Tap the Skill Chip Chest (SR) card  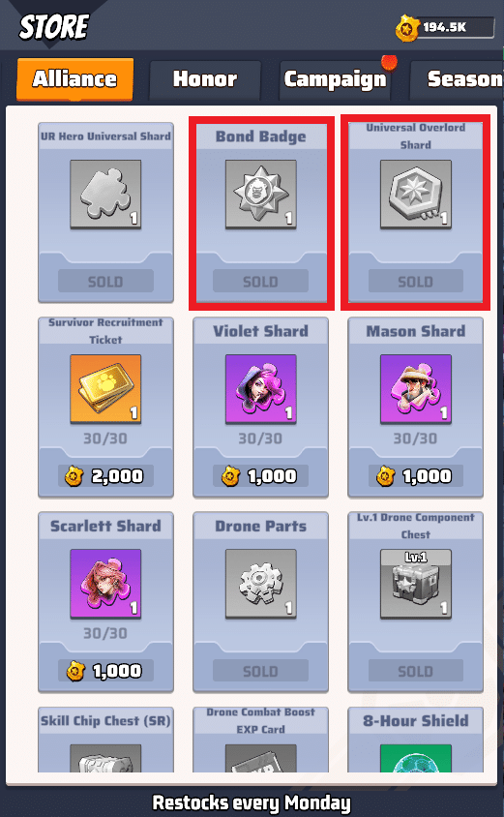[x=105, y=740]
